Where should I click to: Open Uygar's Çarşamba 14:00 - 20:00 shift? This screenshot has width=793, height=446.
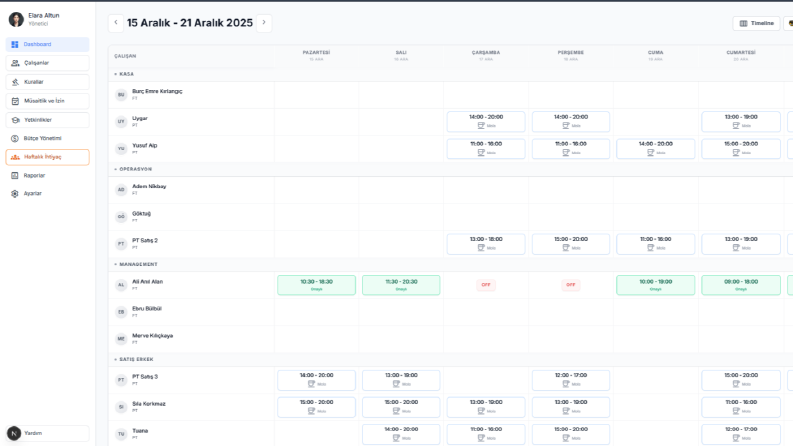486,121
